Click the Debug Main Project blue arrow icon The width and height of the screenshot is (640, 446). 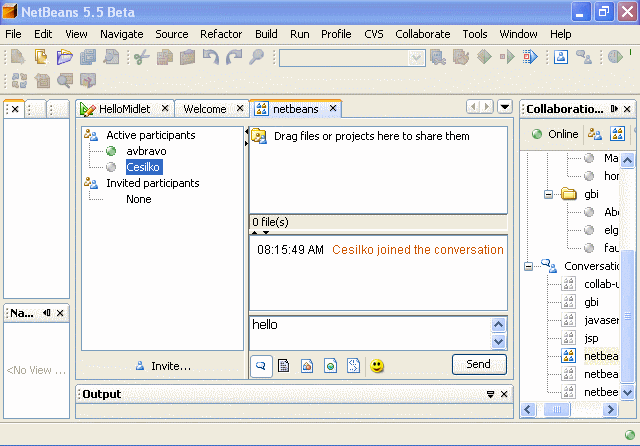(x=530, y=57)
